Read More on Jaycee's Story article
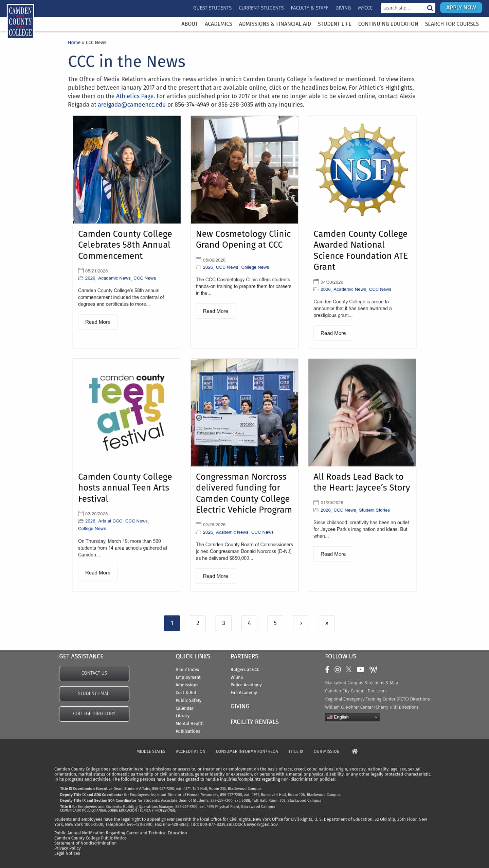 pos(333,554)
